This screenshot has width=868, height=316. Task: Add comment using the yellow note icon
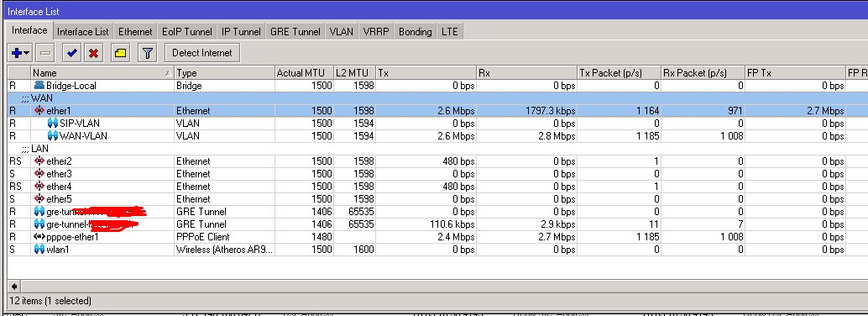point(120,53)
